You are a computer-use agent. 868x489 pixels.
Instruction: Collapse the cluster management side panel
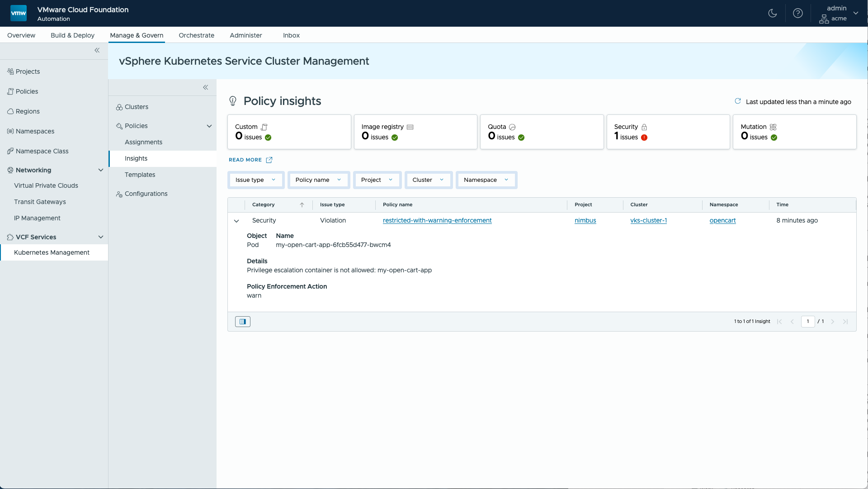(x=205, y=87)
